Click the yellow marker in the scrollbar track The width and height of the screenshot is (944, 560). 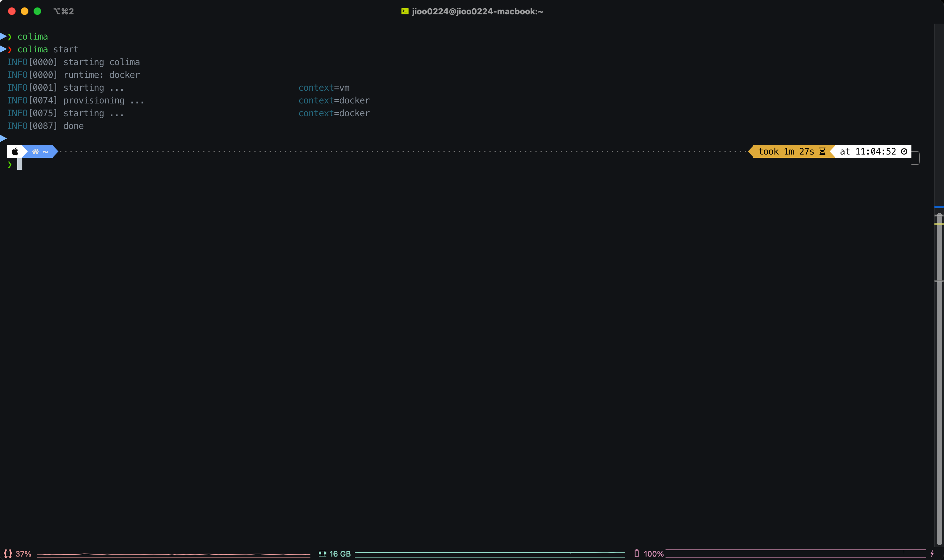click(x=939, y=224)
